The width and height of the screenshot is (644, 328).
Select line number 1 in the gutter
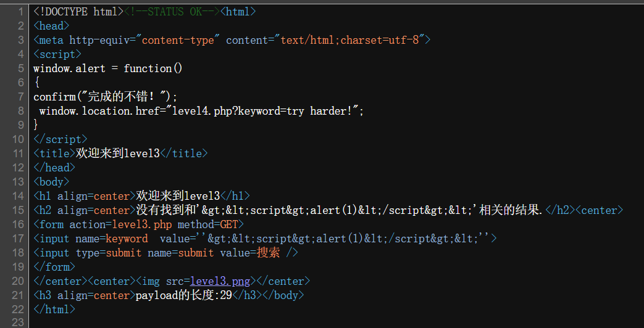20,12
